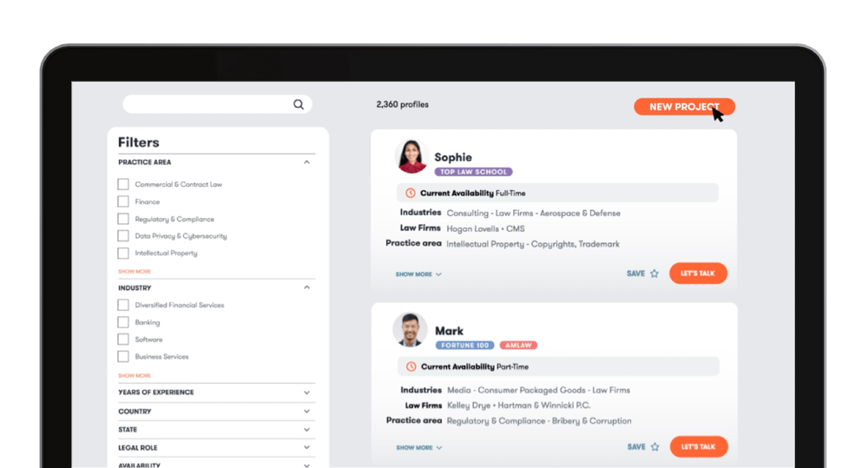This screenshot has width=868, height=468.
Task: Open Mark's profile photo
Action: 410,330
